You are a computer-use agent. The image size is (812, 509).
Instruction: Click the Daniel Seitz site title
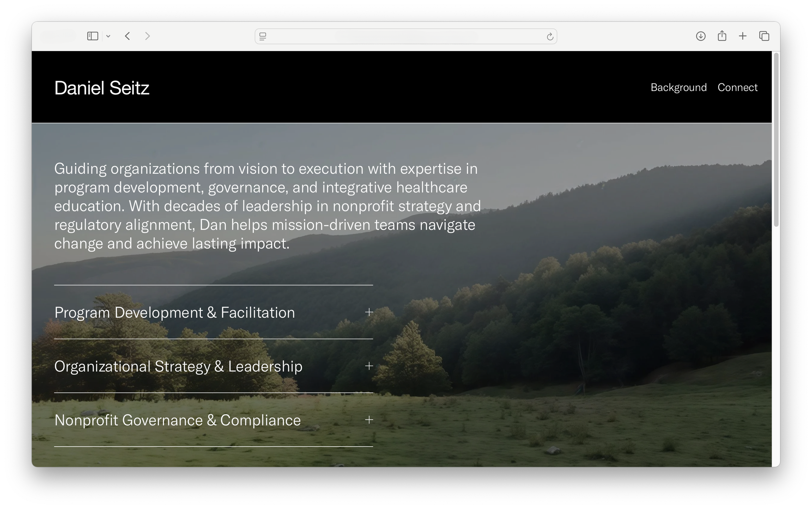pyautogui.click(x=102, y=88)
